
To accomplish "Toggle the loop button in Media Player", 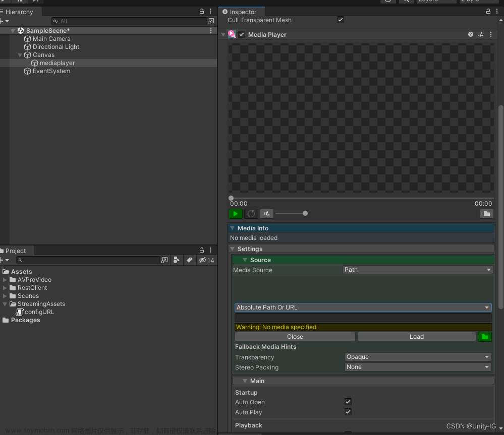I will coord(251,214).
